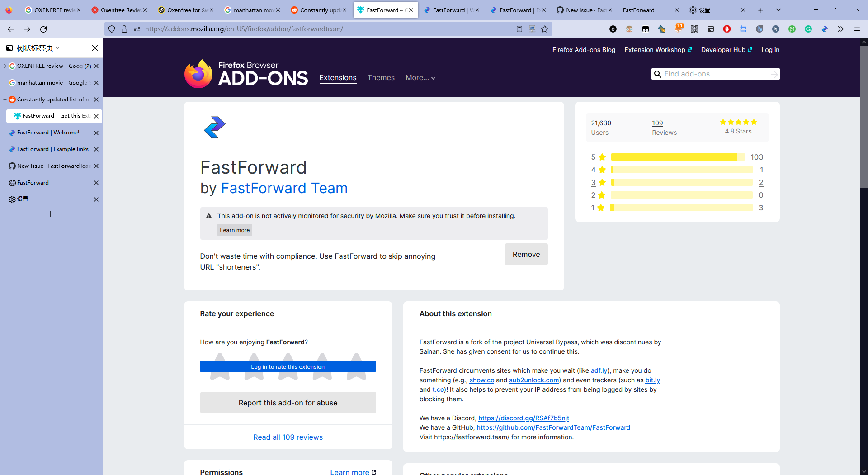
Task: Click the FastForward extension icon in toolbar
Action: coord(824,29)
